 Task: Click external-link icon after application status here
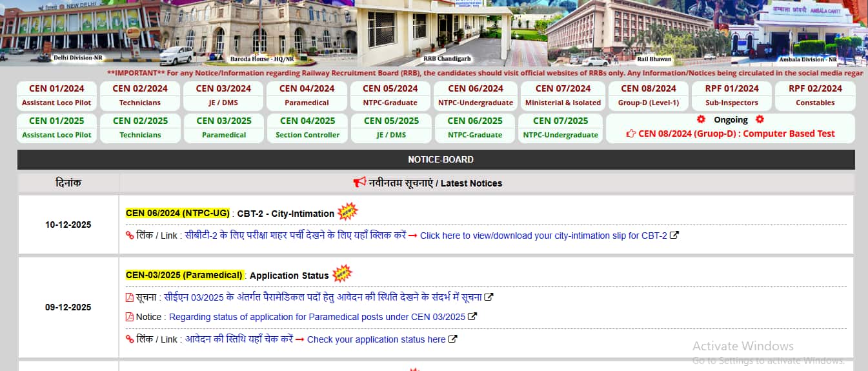click(453, 339)
